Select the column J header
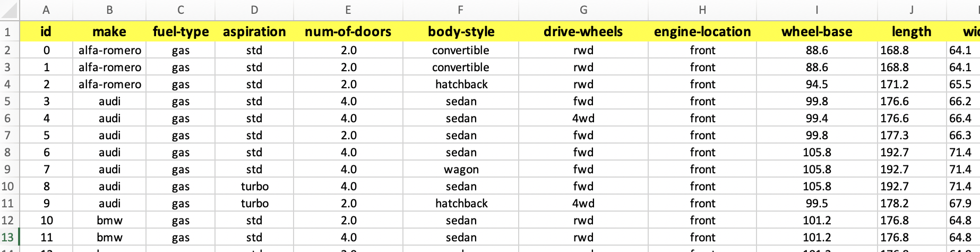The height and width of the screenshot is (252, 980). pyautogui.click(x=912, y=10)
